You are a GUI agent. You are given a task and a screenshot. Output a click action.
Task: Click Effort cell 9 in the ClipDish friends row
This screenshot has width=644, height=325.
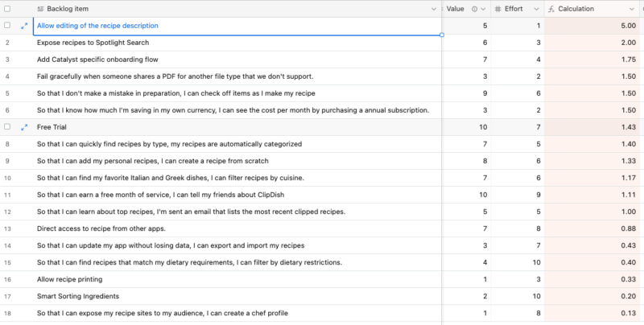518,195
